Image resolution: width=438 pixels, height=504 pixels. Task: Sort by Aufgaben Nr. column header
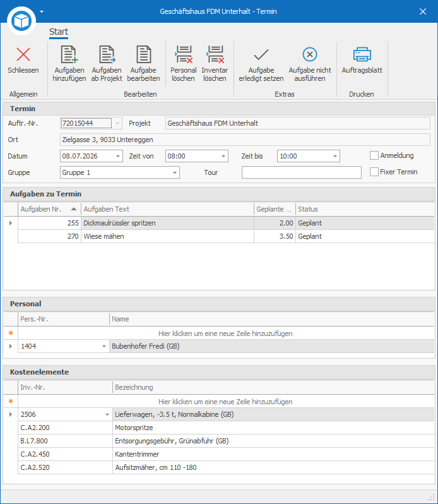tap(49, 209)
